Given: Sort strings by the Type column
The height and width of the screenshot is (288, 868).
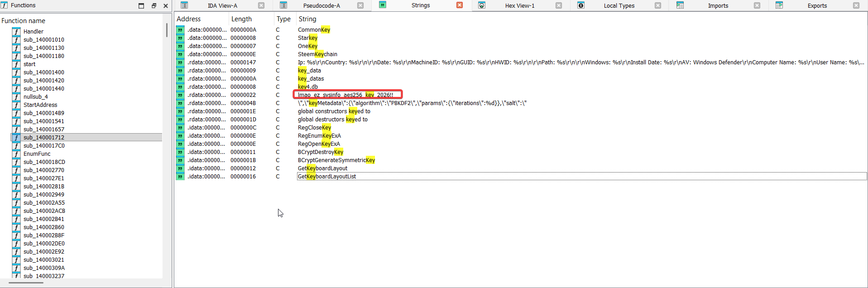Looking at the screenshot, I should [285, 19].
